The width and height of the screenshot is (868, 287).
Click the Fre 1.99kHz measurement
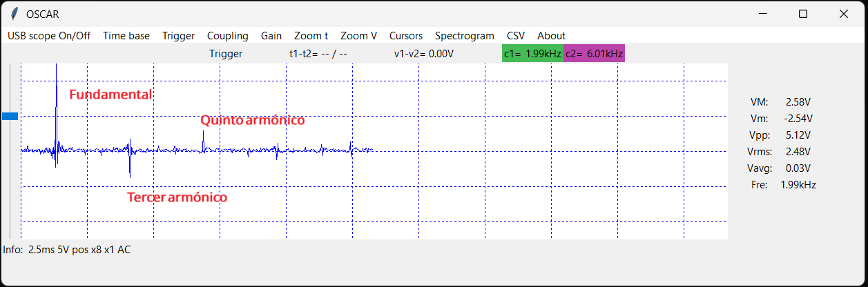(x=783, y=184)
